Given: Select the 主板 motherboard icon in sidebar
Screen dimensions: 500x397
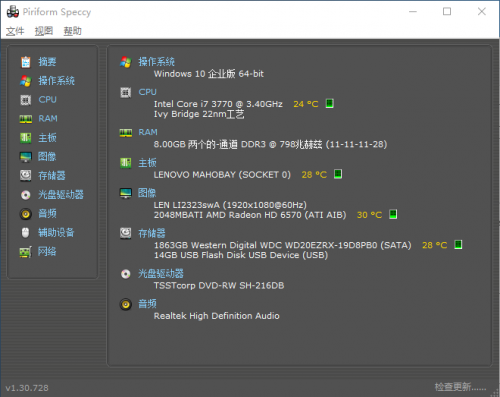Looking at the screenshot, I should [x=26, y=138].
